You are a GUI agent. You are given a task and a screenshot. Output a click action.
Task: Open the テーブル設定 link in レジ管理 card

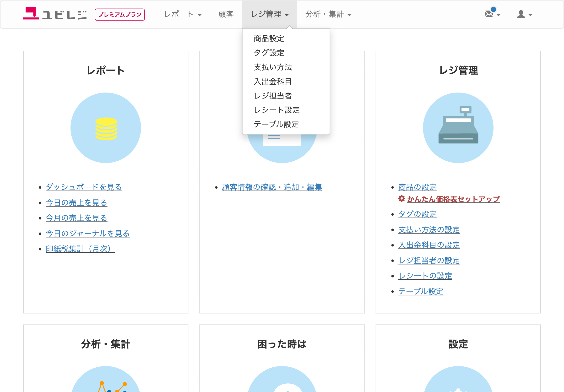point(421,291)
